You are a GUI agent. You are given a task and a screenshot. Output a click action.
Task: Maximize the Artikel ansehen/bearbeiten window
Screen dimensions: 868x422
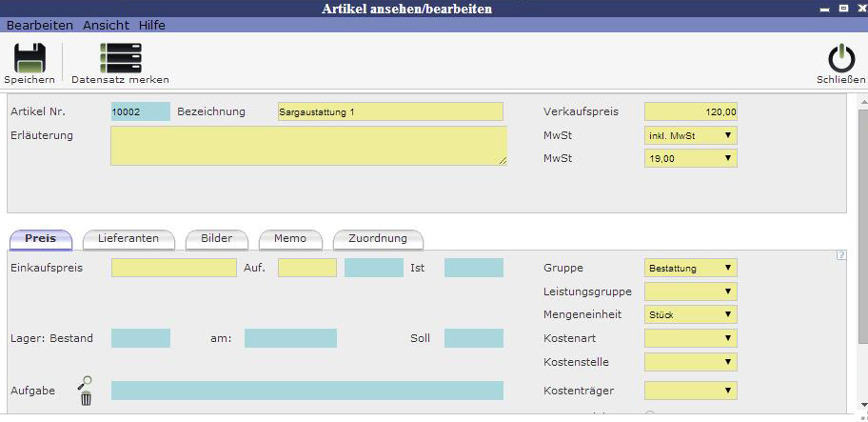[842, 8]
